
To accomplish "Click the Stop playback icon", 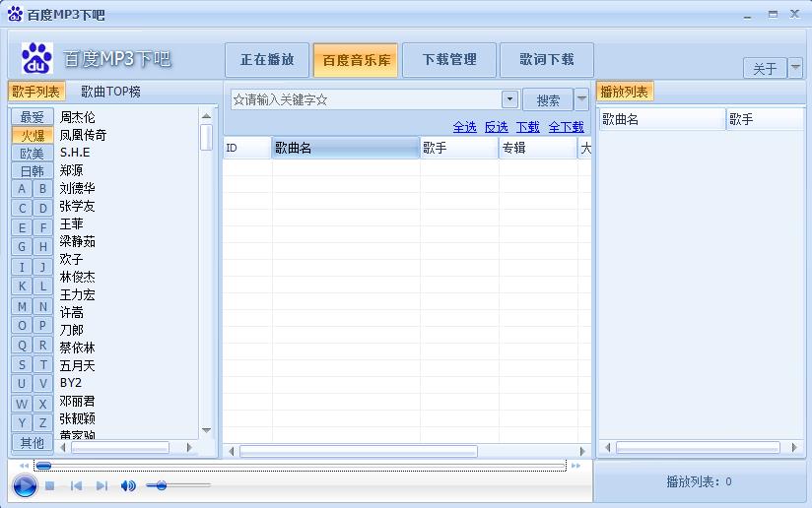I will click(50, 485).
